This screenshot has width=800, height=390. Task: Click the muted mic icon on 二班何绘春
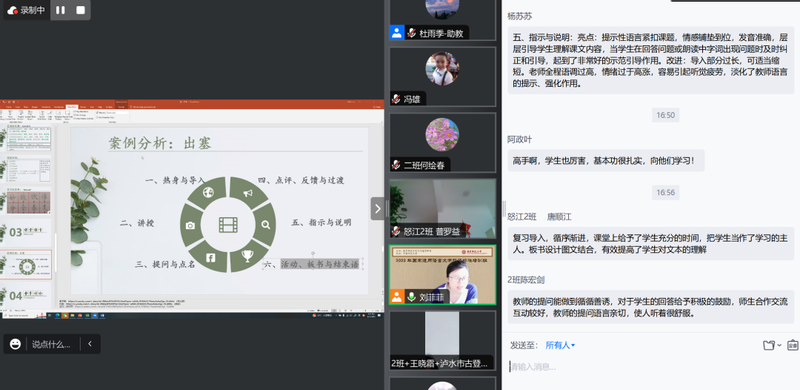[x=396, y=165]
